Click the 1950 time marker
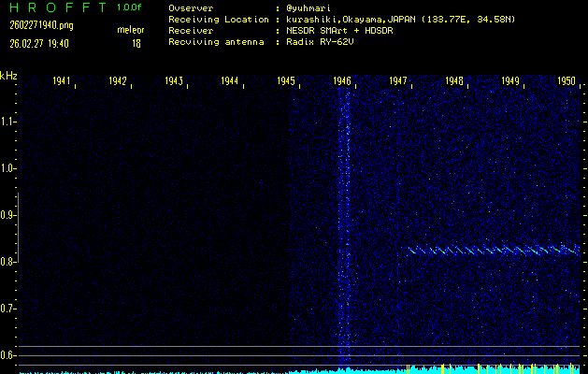This screenshot has width=588, height=374. coord(566,81)
